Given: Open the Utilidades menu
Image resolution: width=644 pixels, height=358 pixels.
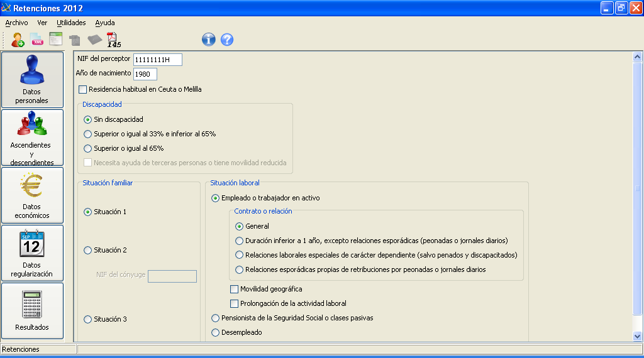Looking at the screenshot, I should point(71,23).
